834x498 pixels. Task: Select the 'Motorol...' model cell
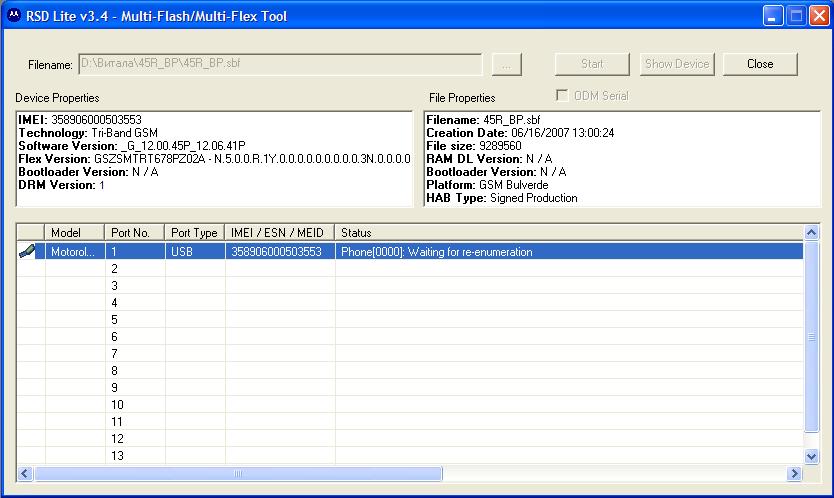(x=74, y=252)
